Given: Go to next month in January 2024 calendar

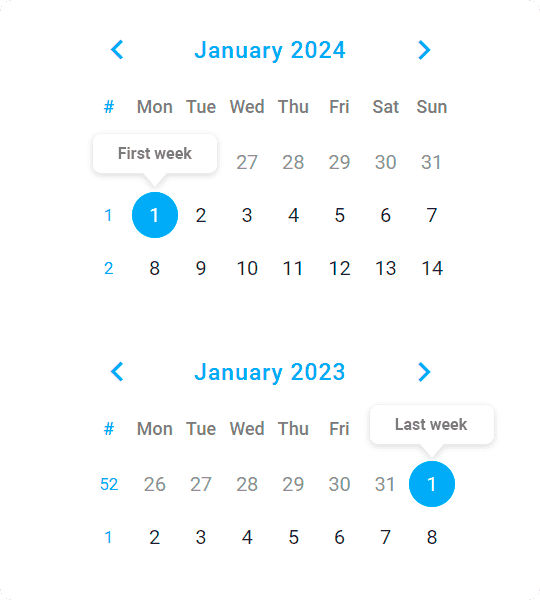Looking at the screenshot, I should tap(424, 50).
